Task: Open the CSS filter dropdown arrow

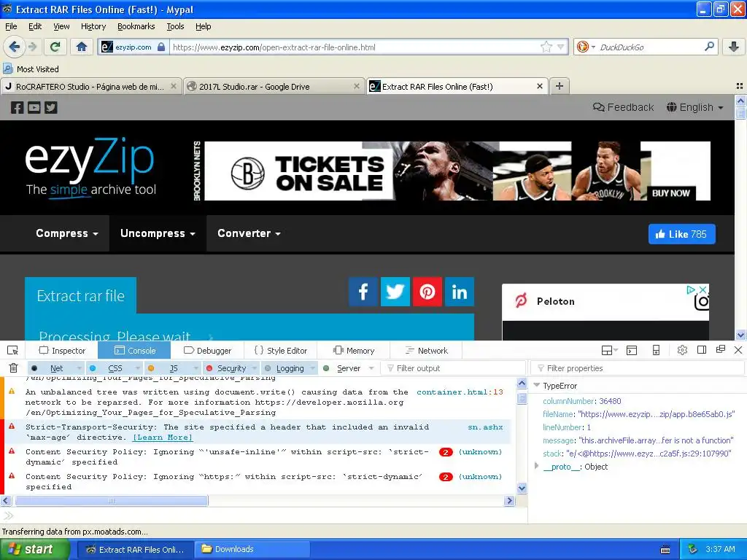Action: point(138,368)
